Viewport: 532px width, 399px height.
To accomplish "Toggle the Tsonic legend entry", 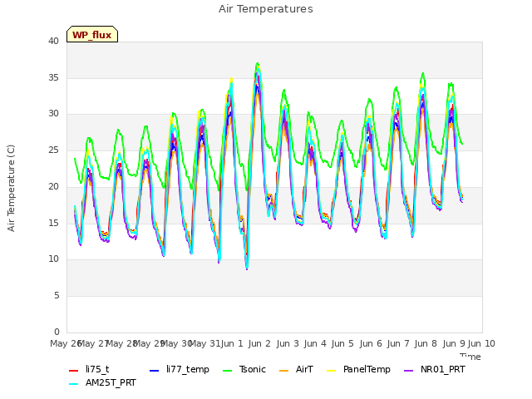I will tap(244, 369).
